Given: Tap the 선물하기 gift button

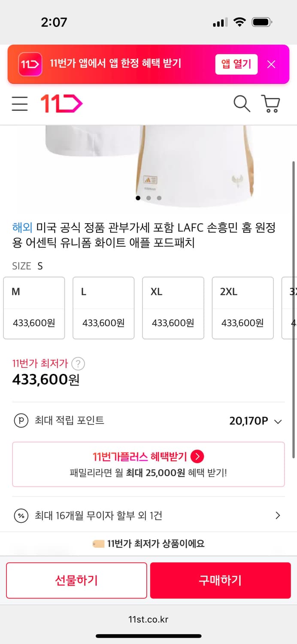Looking at the screenshot, I should 76,580.
